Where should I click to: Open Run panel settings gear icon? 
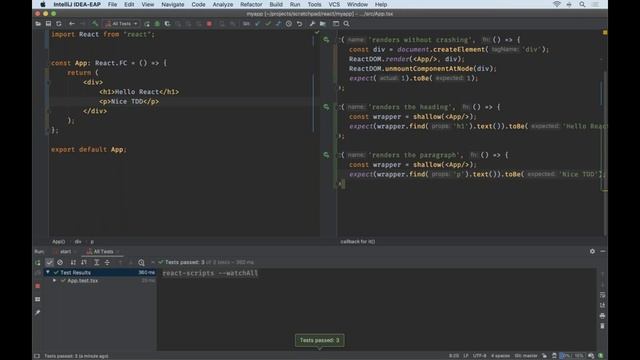(592, 251)
